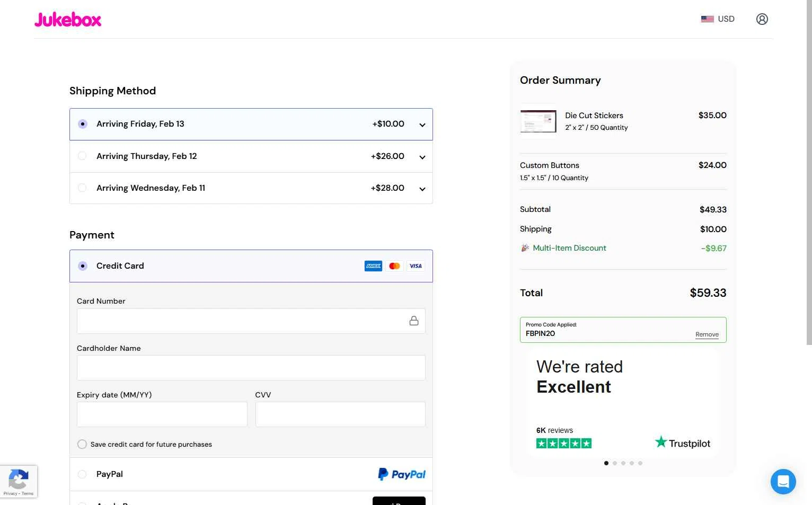Image resolution: width=812 pixels, height=505 pixels.
Task: Click the 2" x 2" / 50 Quantity detail
Action: 596,128
